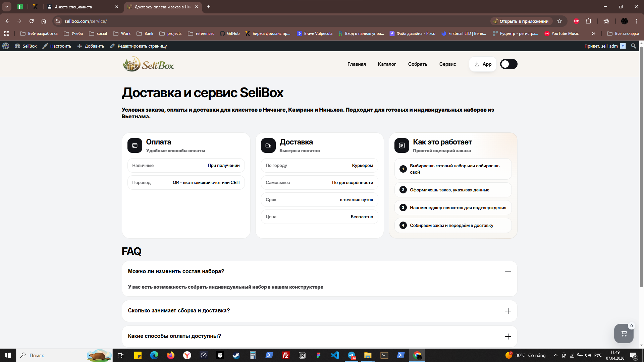Close the Анкета специалиста tab
Image resolution: width=644 pixels, height=362 pixels.
117,7
